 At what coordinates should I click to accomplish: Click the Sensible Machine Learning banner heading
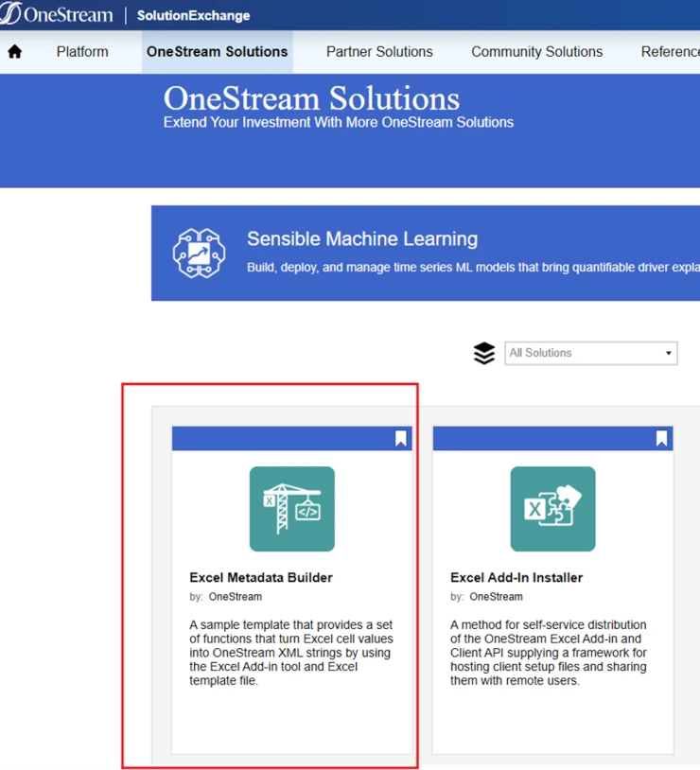tap(362, 239)
